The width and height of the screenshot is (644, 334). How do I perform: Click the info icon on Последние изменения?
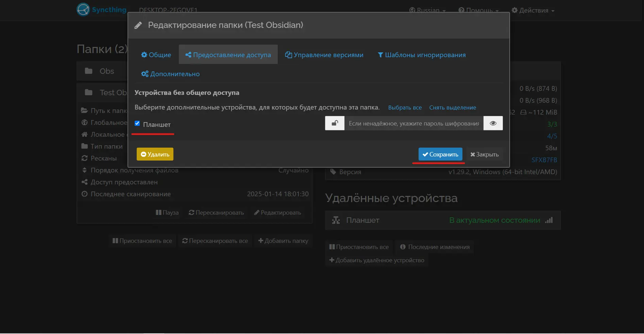tap(403, 247)
